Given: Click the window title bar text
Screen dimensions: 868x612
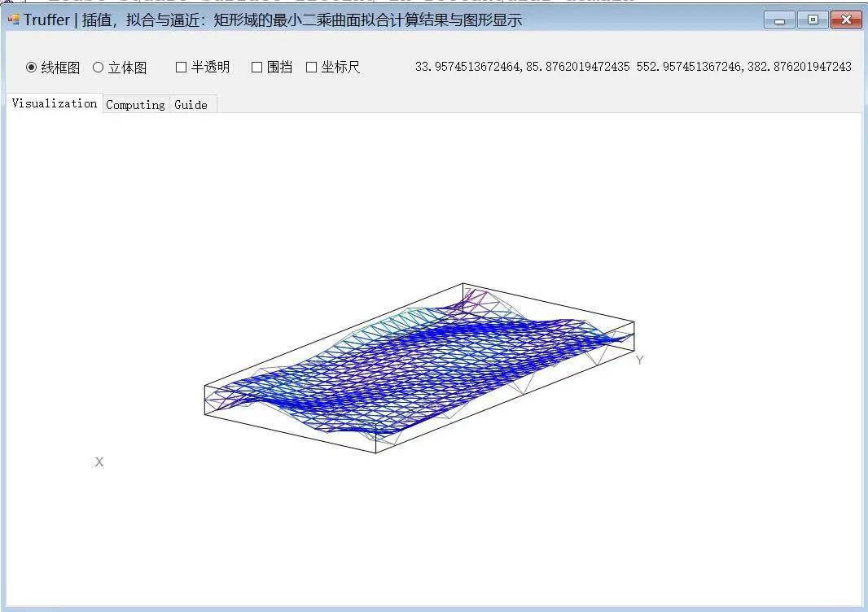Looking at the screenshot, I should click(x=273, y=20).
